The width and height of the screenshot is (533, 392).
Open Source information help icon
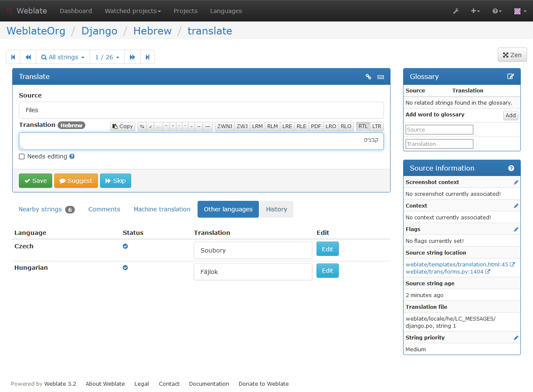click(x=511, y=168)
